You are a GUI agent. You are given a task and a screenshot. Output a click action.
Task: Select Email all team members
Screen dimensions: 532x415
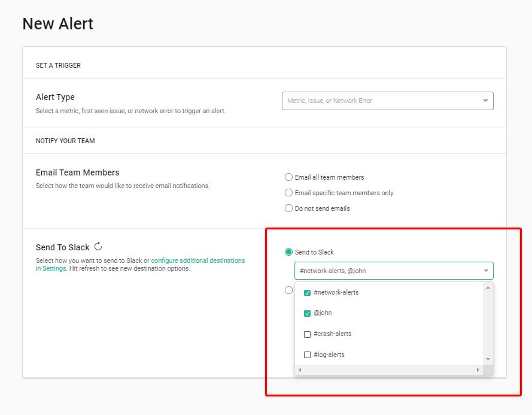[288, 177]
